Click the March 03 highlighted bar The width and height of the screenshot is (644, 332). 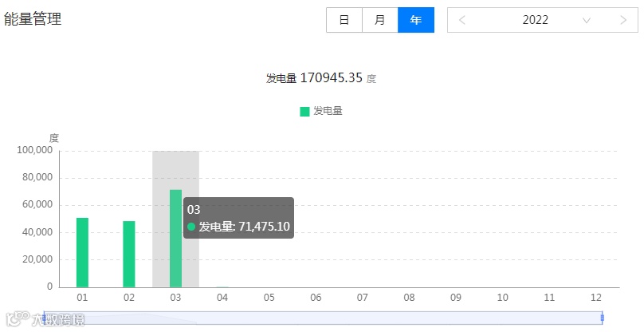click(x=176, y=238)
